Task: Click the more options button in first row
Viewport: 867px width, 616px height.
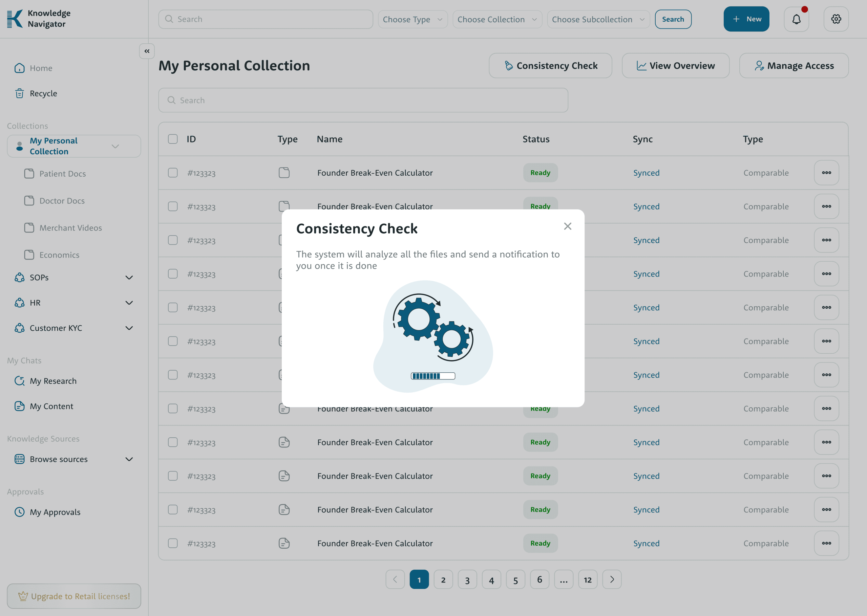Action: pos(826,173)
